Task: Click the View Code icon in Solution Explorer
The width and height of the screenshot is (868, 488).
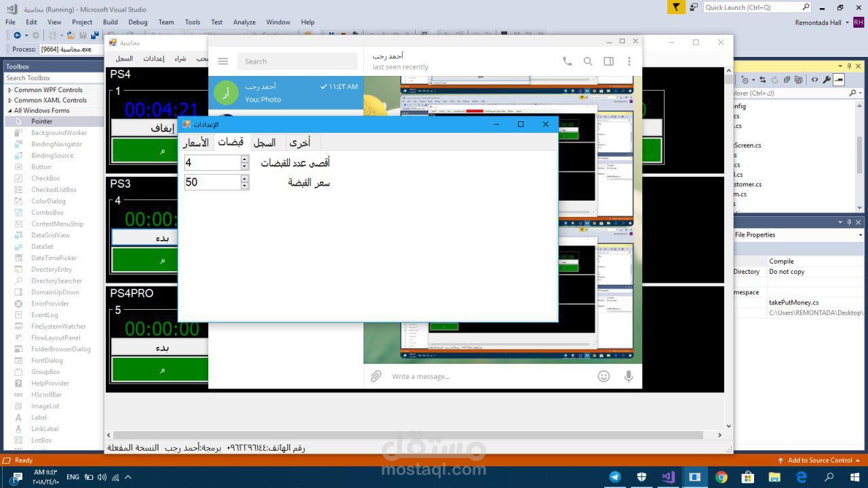Action: tap(814, 80)
